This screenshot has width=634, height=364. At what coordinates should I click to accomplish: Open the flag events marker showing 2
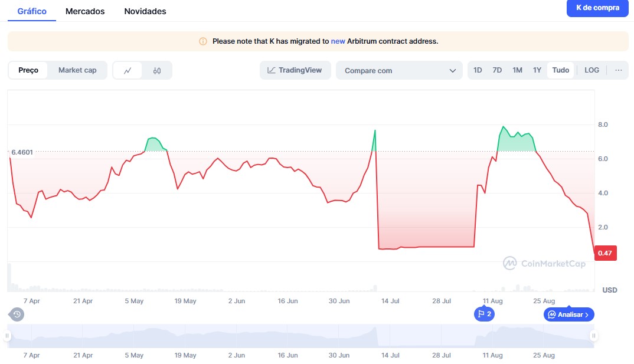coord(484,314)
